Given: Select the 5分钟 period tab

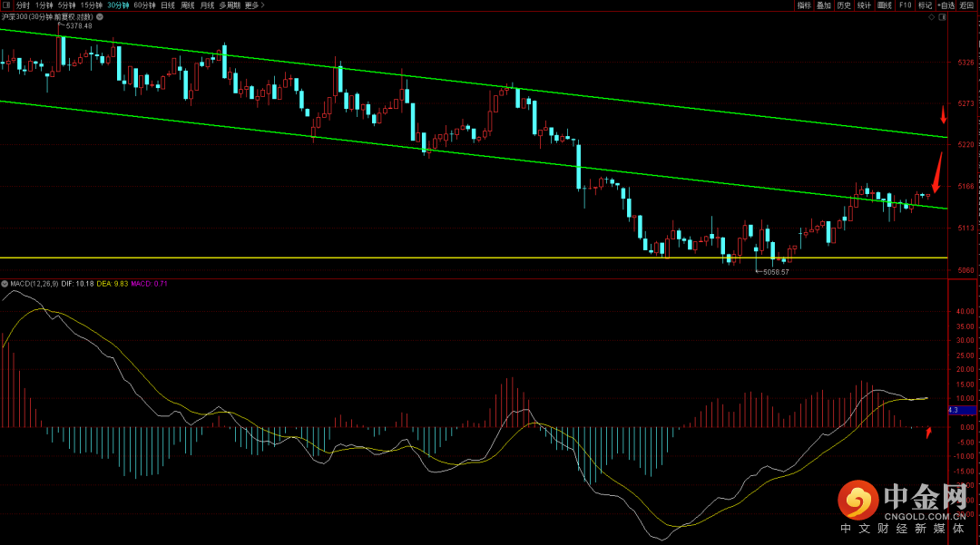Looking at the screenshot, I should [x=66, y=5].
